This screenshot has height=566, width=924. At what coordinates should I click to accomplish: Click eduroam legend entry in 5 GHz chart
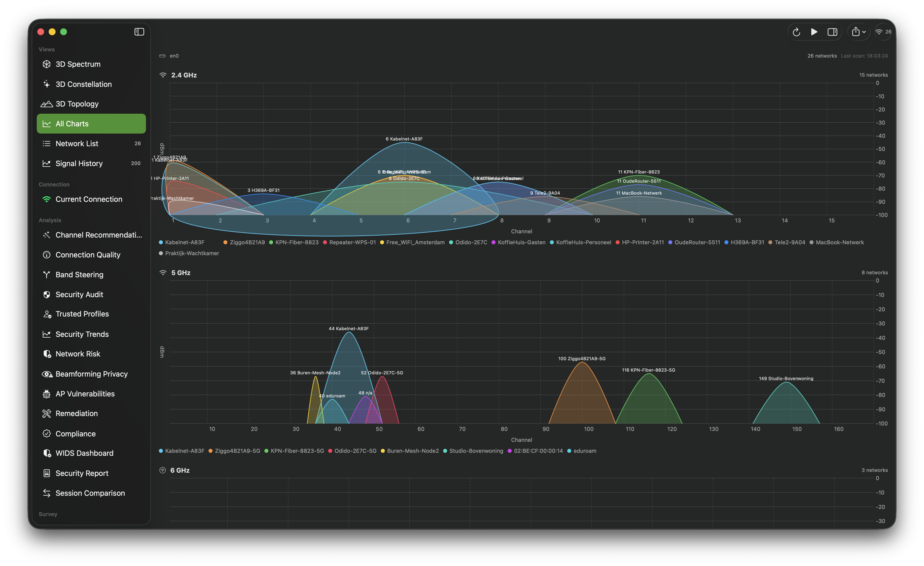582,451
